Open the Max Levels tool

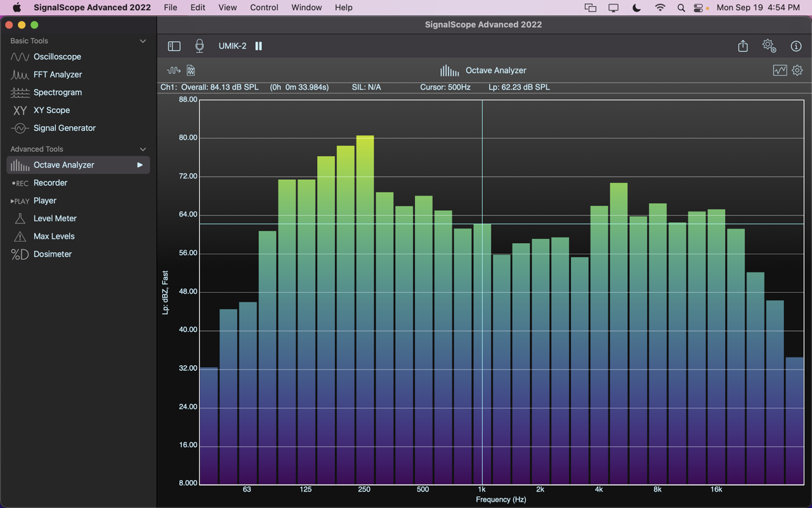click(78, 236)
